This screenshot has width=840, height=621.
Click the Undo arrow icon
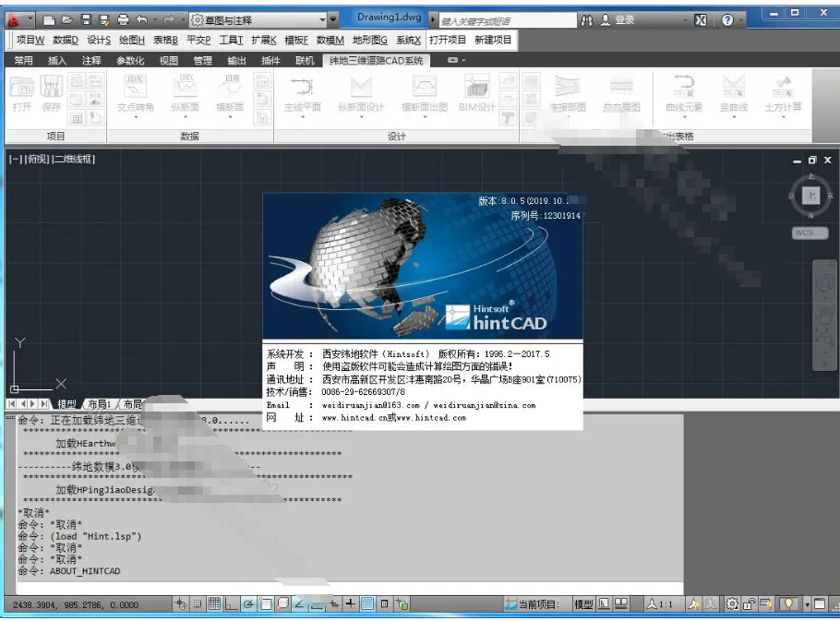coord(142,20)
